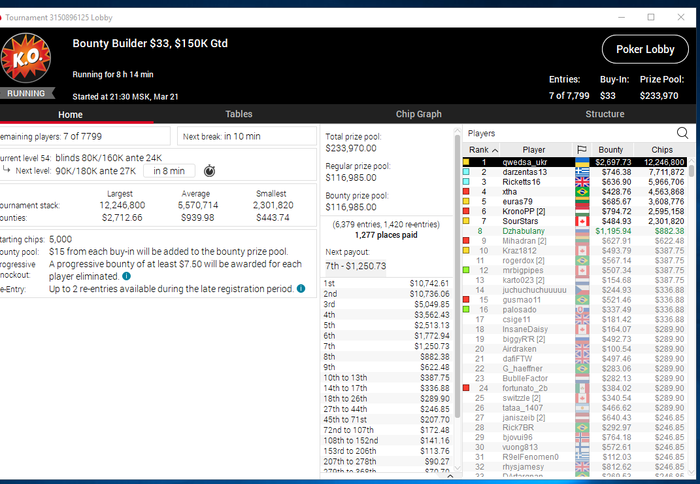Image resolution: width=700 pixels, height=484 pixels.
Task: Click the Poker Lobby button
Action: (645, 49)
